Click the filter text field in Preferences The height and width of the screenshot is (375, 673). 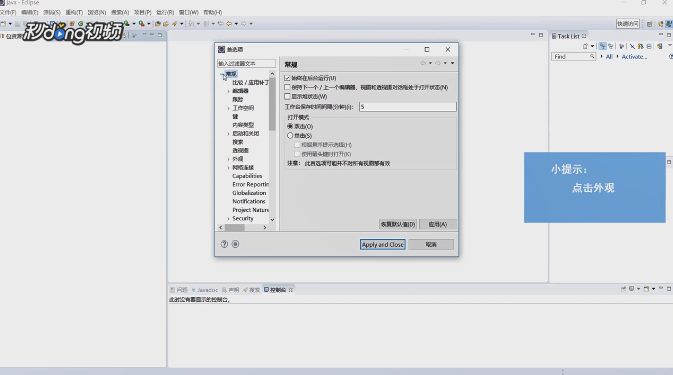[x=246, y=64]
